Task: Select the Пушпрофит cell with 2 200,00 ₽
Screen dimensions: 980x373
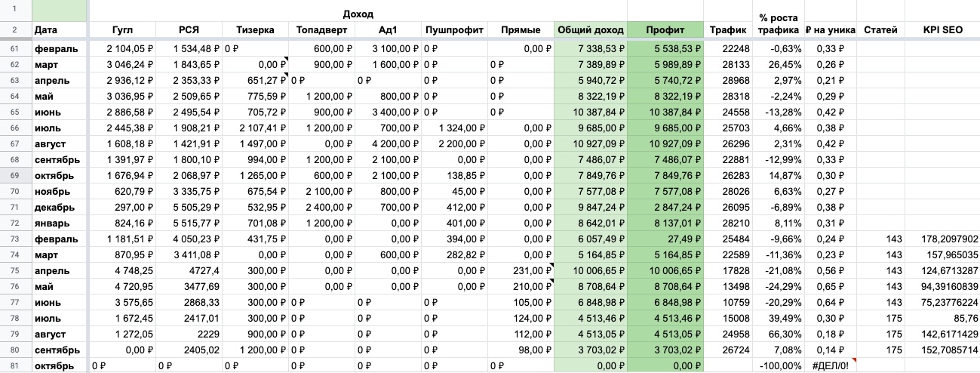Action: [x=454, y=144]
